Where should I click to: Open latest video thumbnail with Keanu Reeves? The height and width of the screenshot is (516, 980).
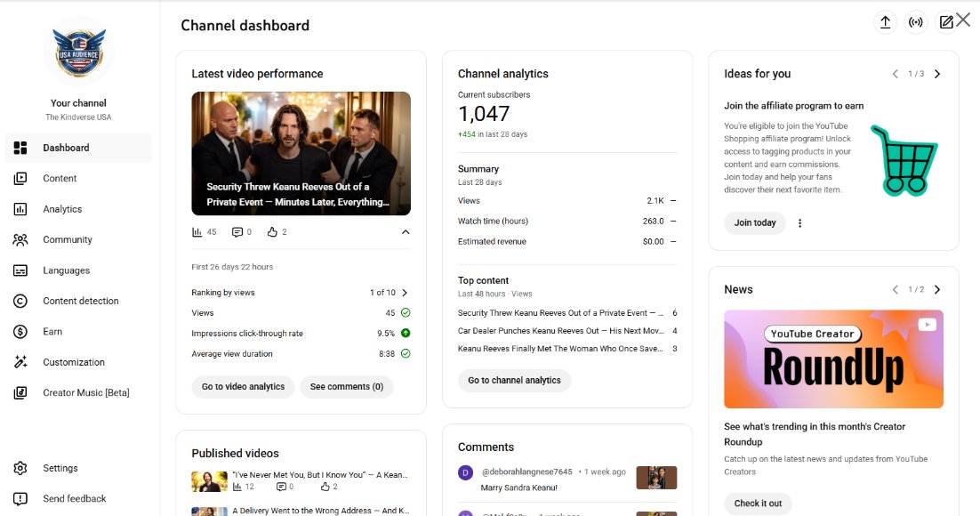[x=301, y=153]
